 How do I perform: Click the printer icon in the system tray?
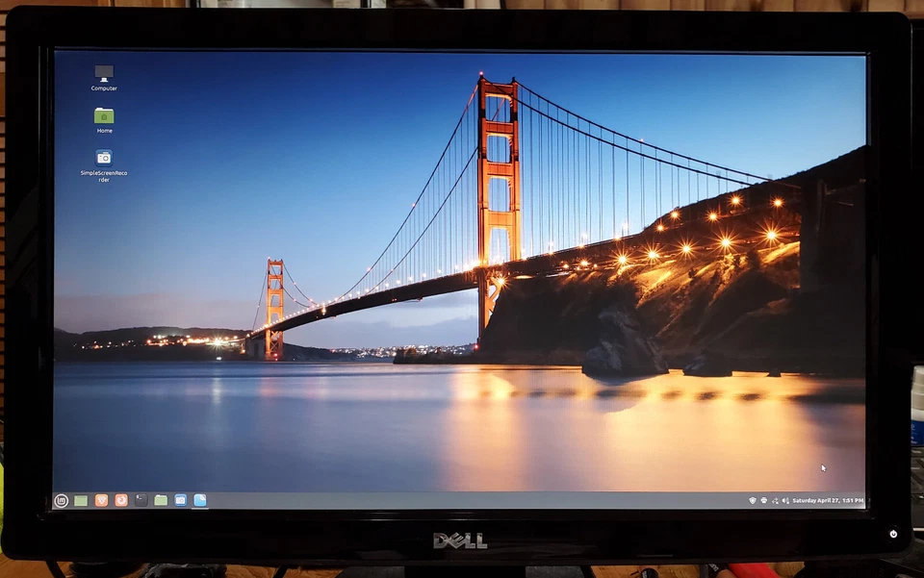click(x=763, y=500)
